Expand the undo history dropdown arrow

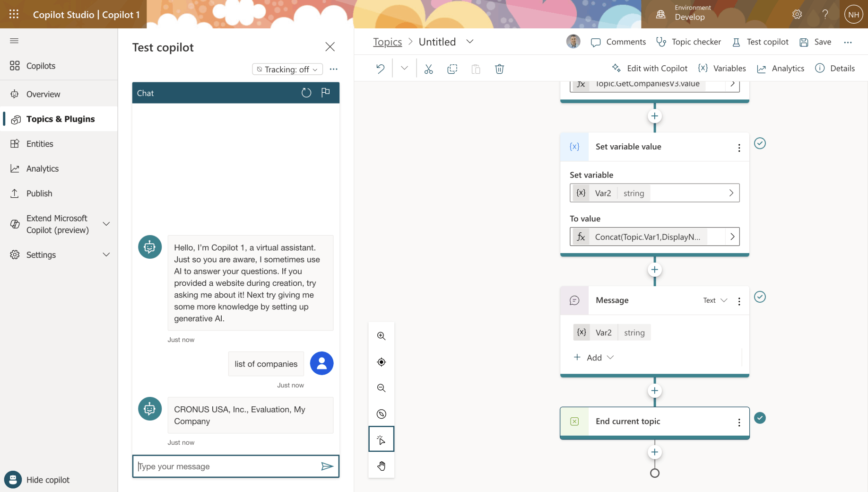point(404,68)
